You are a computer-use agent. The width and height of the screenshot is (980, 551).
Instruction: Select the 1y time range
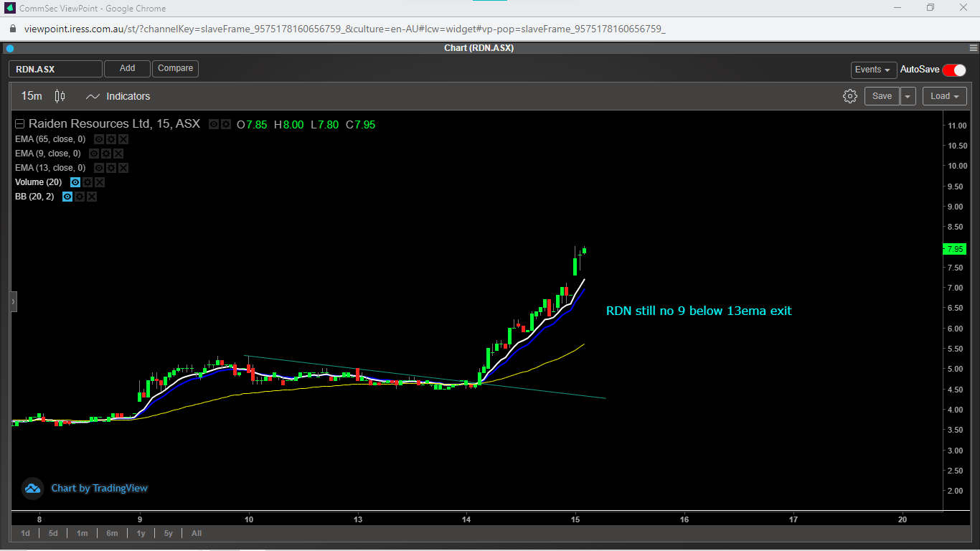point(141,533)
